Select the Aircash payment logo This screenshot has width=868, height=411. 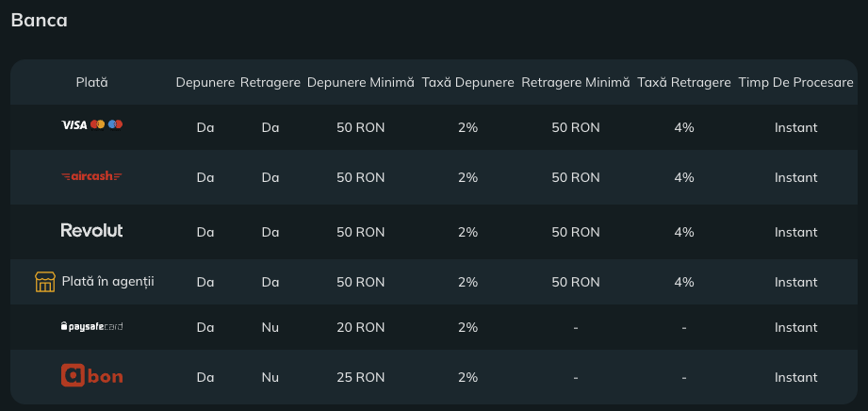coord(92,176)
